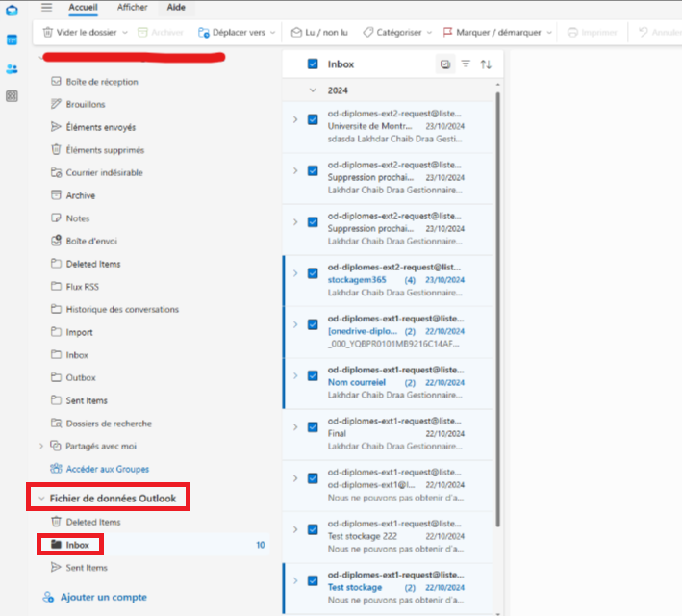Uncheck the Test stockage (2) message checkbox
Screen dimensions: 682x616
click(313, 581)
